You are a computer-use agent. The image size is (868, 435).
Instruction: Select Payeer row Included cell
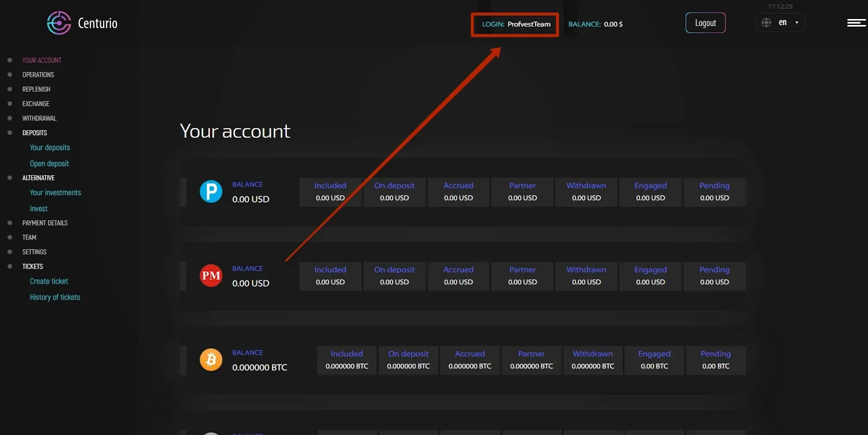pyautogui.click(x=330, y=192)
